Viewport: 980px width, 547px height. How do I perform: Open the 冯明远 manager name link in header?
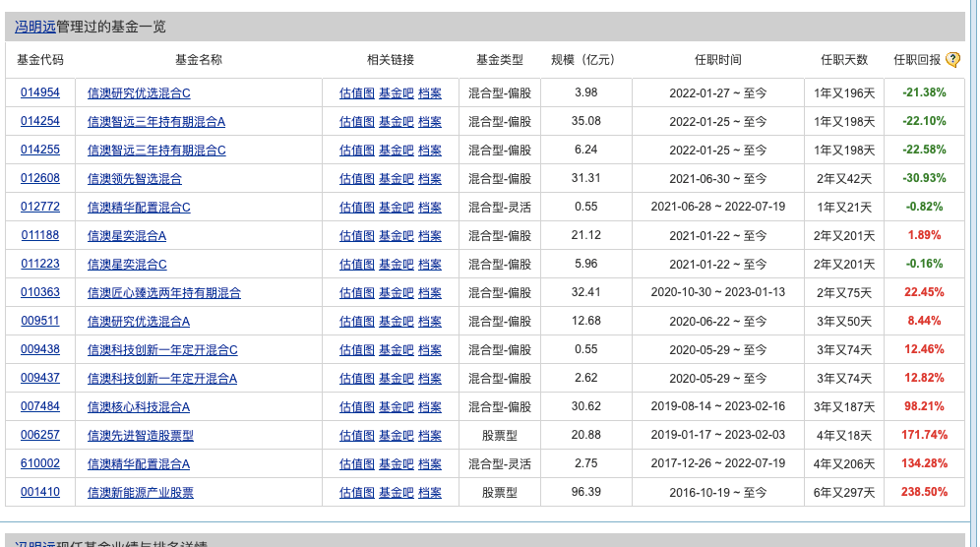pos(34,27)
